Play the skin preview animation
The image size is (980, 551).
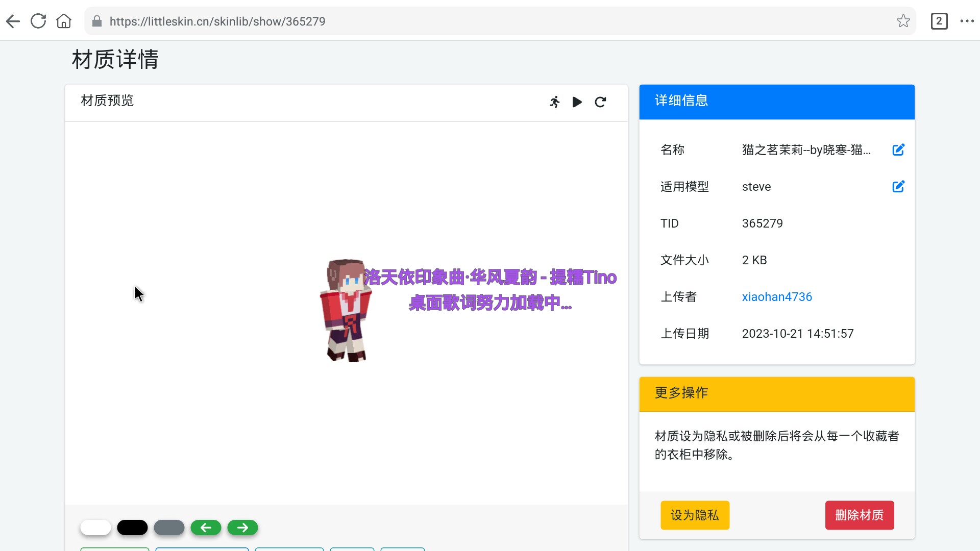577,102
